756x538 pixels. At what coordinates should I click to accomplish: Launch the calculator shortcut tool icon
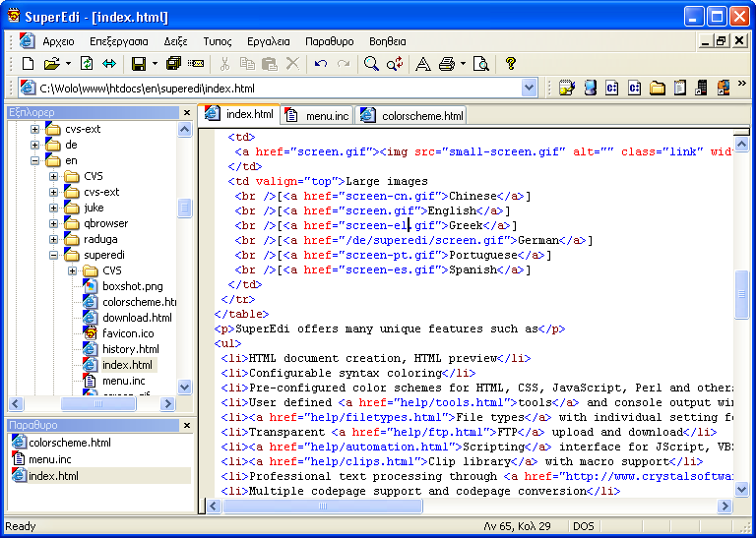(701, 89)
